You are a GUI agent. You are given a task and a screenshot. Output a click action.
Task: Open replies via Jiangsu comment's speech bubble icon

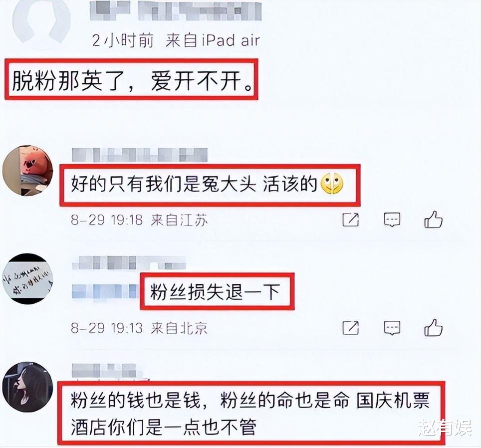pos(392,220)
